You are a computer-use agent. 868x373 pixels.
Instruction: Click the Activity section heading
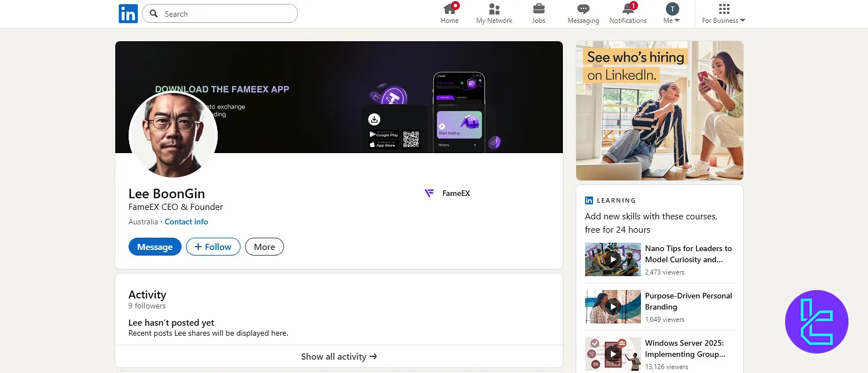(x=147, y=295)
